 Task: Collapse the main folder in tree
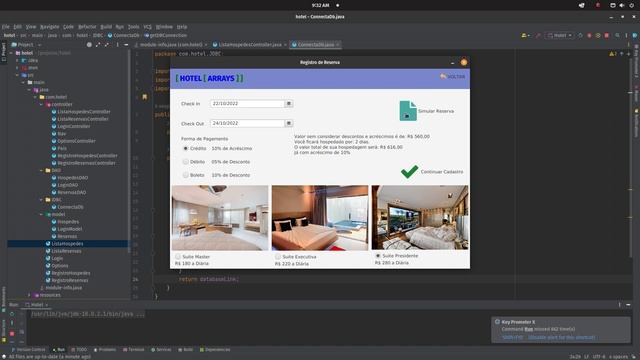(23, 82)
